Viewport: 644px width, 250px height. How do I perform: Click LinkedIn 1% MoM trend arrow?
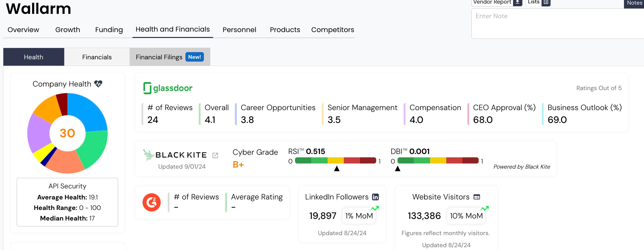375,208
